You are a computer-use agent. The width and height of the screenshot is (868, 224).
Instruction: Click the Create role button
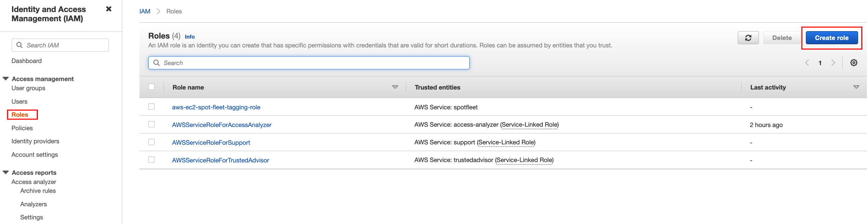pos(831,38)
